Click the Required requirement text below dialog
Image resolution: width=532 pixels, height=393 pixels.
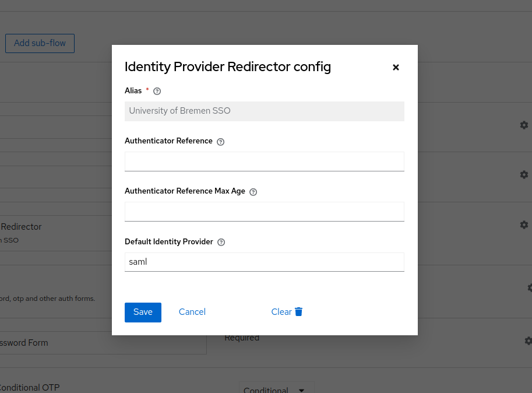[x=242, y=338]
